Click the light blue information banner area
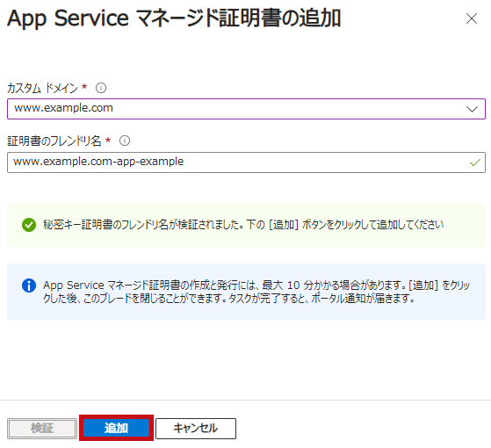491x448 pixels. click(x=246, y=292)
